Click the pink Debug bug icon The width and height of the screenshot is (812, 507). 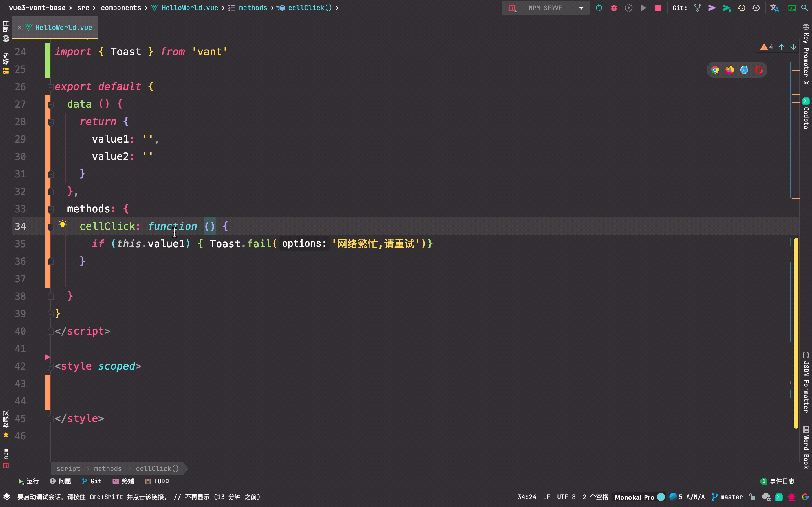click(614, 8)
